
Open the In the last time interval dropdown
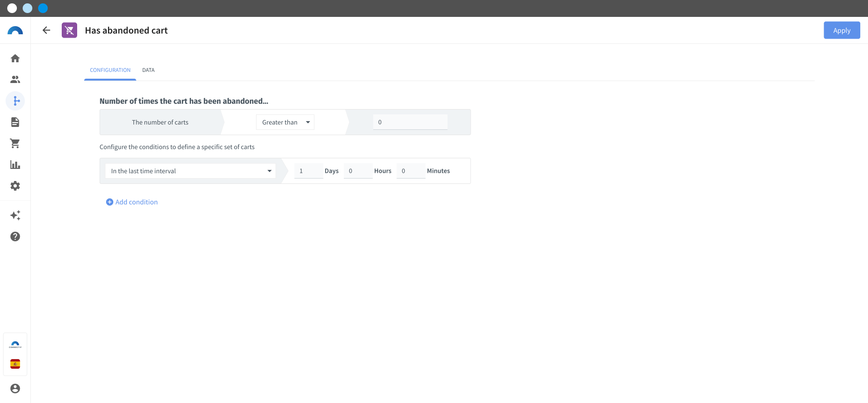click(x=190, y=171)
